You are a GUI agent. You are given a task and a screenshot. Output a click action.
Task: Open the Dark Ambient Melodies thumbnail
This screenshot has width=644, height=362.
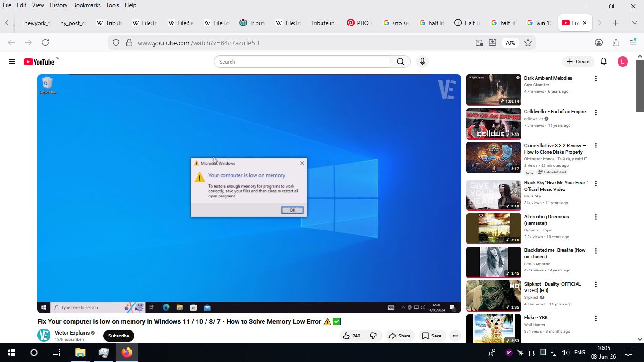point(494,90)
